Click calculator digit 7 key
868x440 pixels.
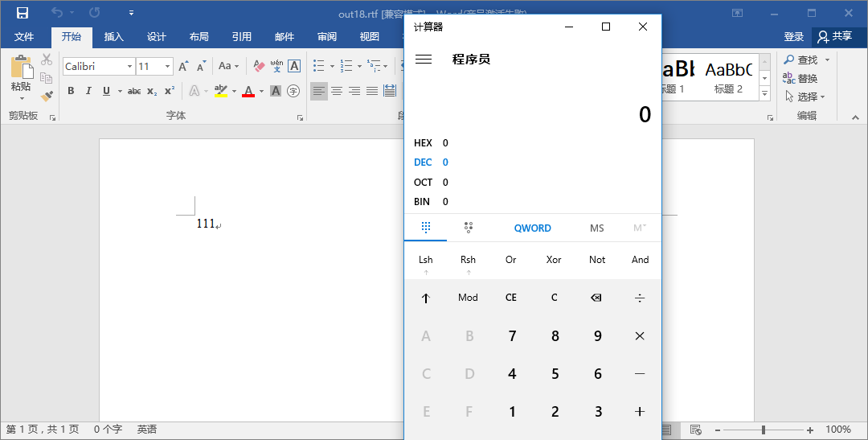tap(512, 335)
